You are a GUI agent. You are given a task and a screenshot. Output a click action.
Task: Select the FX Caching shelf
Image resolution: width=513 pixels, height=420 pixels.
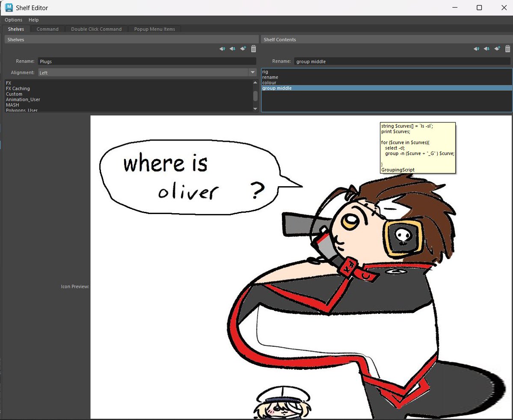pos(129,88)
